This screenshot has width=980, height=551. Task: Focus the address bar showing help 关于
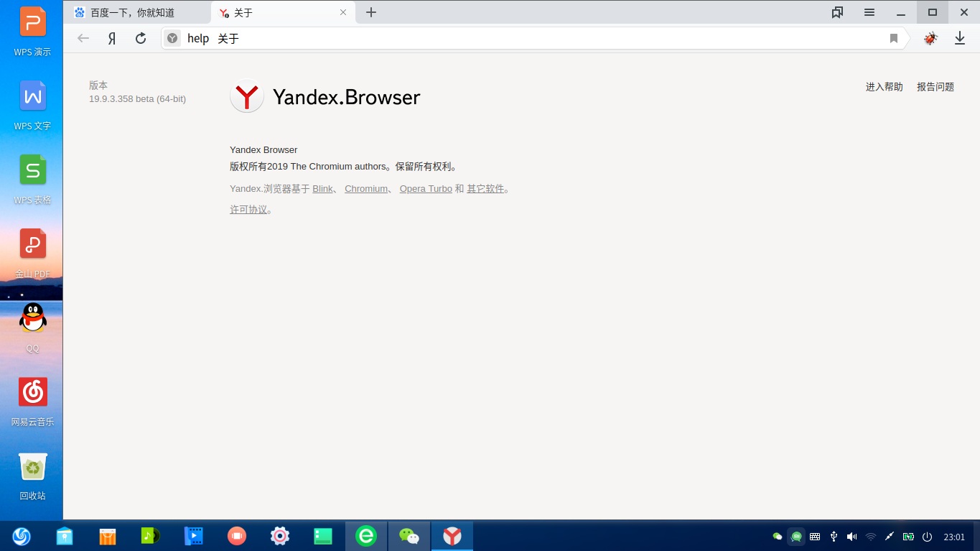(x=535, y=38)
